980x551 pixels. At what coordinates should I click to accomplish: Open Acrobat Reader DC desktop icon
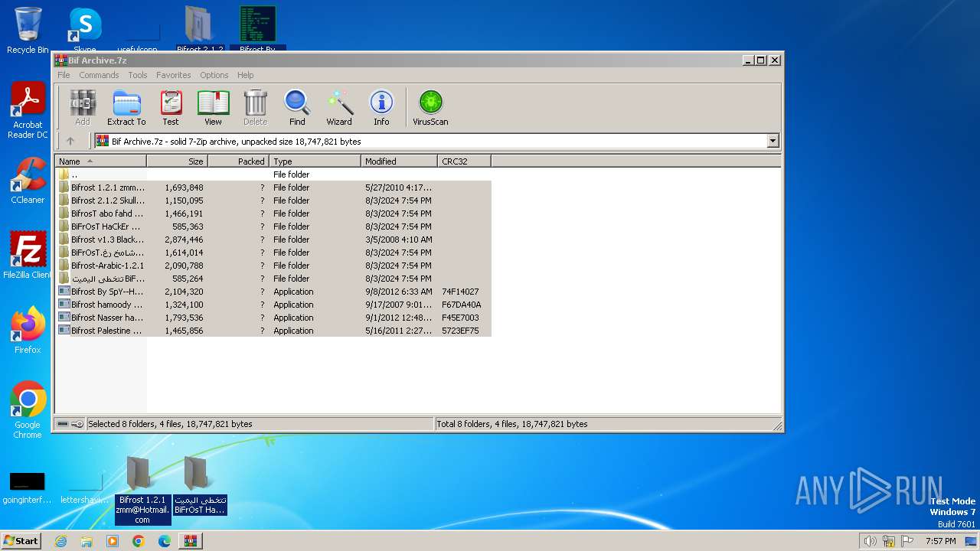coord(28,111)
